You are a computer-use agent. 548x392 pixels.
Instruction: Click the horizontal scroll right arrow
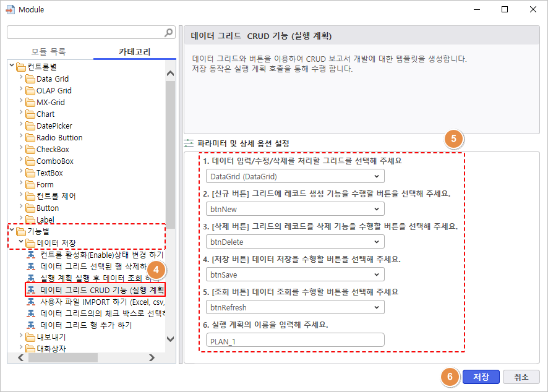152,358
